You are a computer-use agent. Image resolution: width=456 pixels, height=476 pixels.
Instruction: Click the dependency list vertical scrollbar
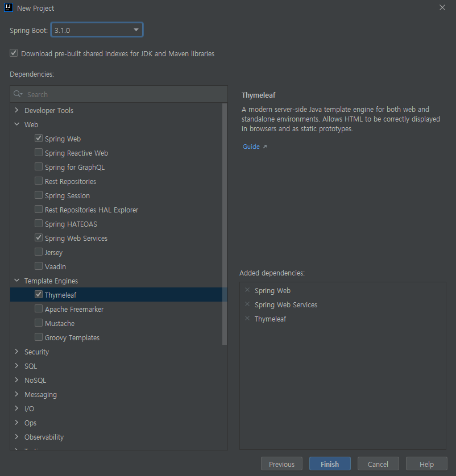[x=225, y=224]
